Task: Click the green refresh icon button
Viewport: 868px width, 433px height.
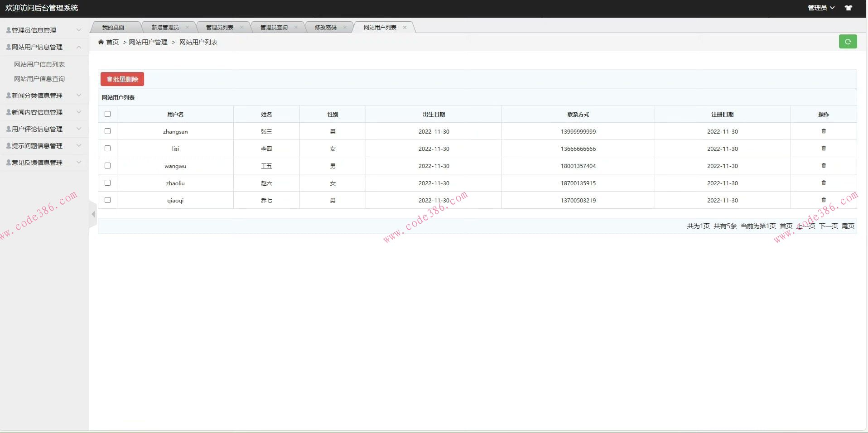Action: coord(848,42)
